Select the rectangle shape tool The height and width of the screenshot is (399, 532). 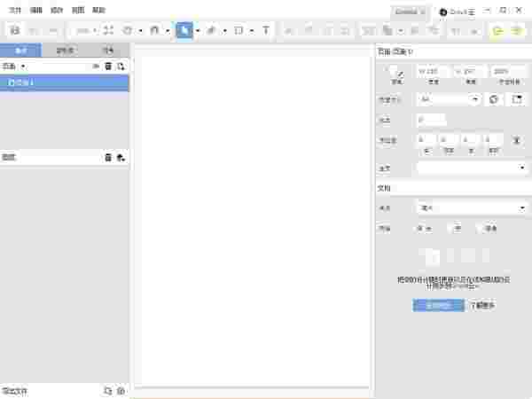[x=239, y=30]
